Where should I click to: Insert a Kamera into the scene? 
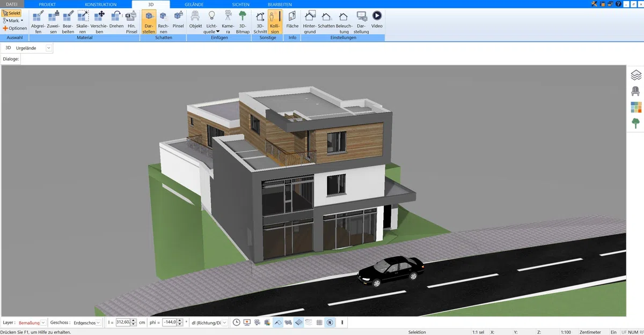228,22
